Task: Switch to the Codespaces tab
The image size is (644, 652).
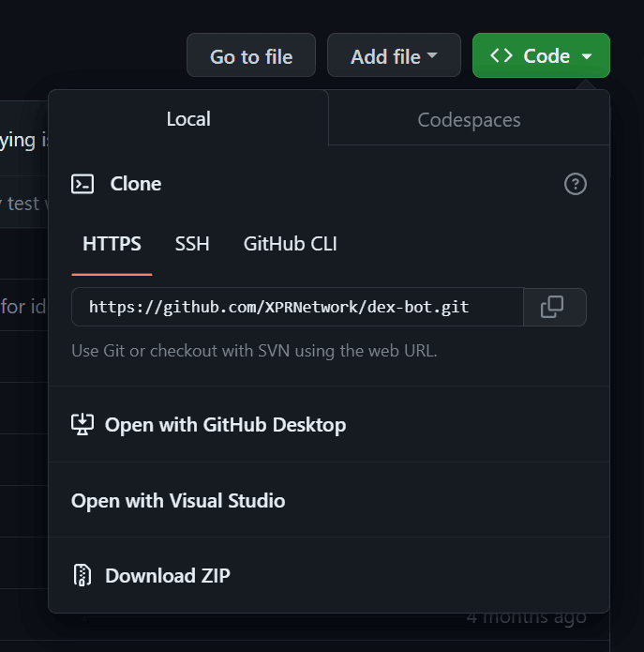Action: click(469, 120)
